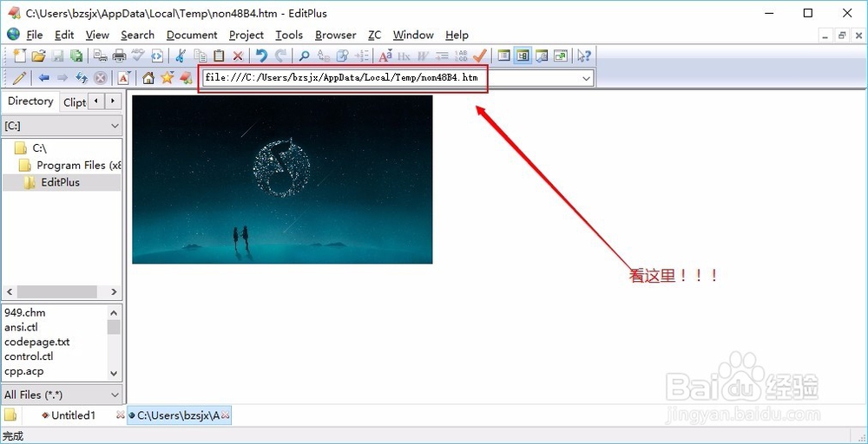Click the View in Browser icon
This screenshot has height=444, width=868.
[157, 55]
